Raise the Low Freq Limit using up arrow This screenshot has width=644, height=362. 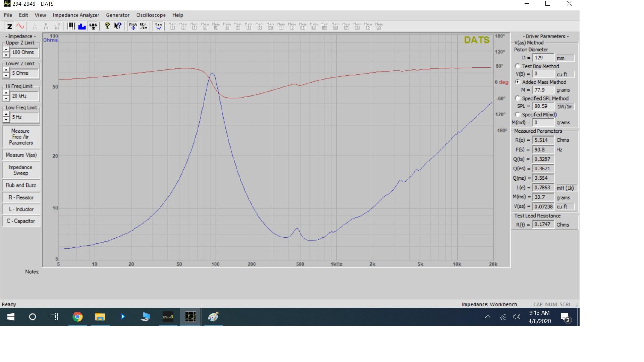click(6, 114)
